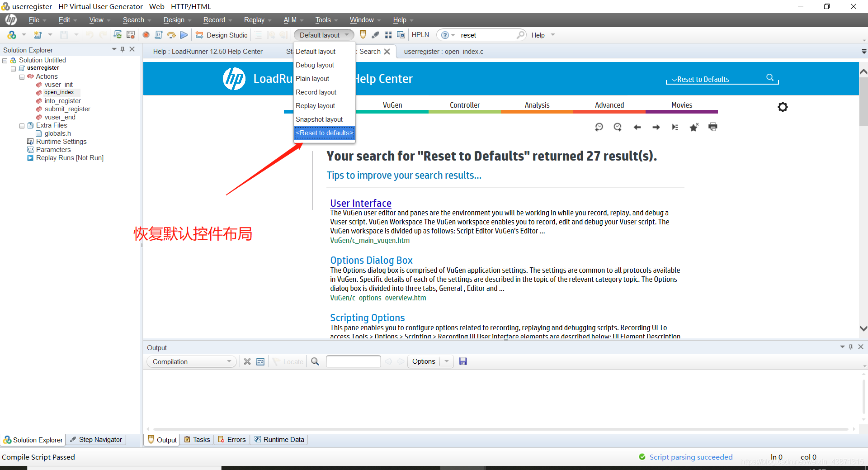868x470 pixels.
Task: Toggle word wrap icon in Output pane
Action: tap(260, 361)
